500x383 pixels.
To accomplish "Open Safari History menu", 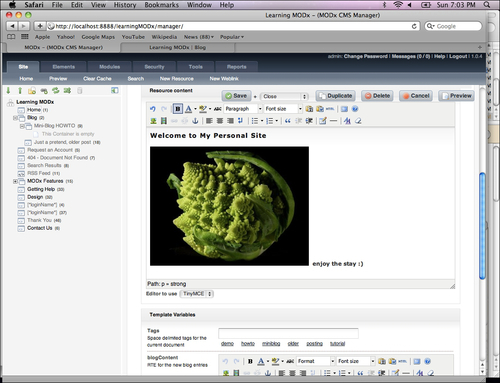I will pos(125,5).
